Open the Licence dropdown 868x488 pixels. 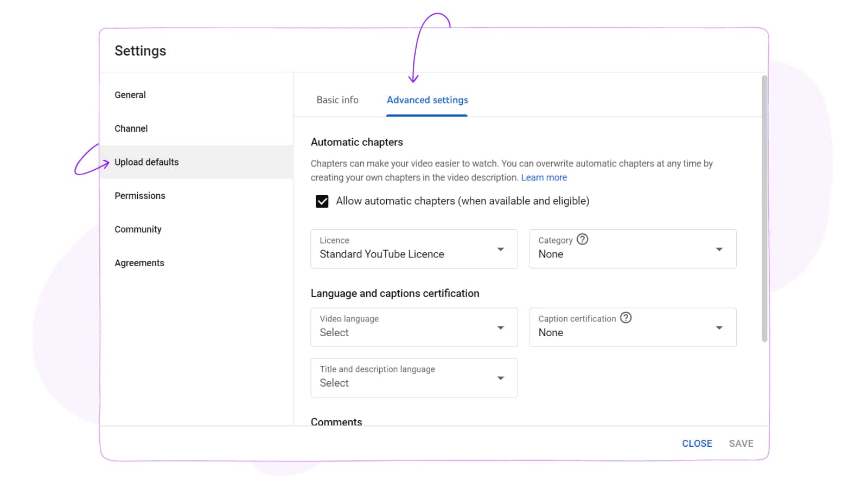414,249
